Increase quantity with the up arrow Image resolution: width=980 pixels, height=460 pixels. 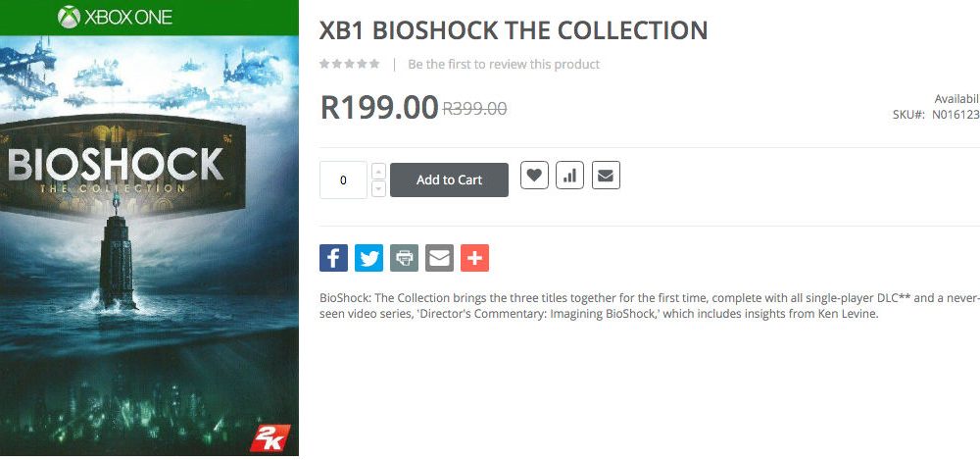click(379, 171)
